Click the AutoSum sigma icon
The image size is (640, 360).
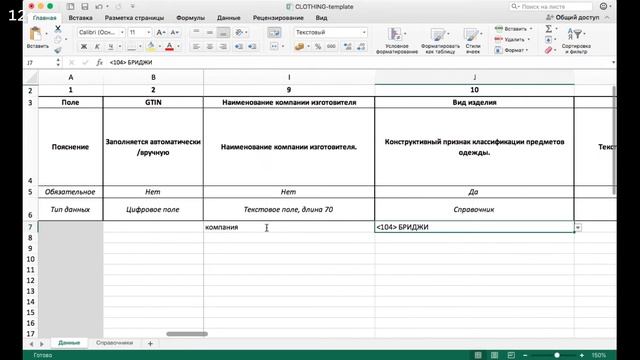(x=549, y=29)
